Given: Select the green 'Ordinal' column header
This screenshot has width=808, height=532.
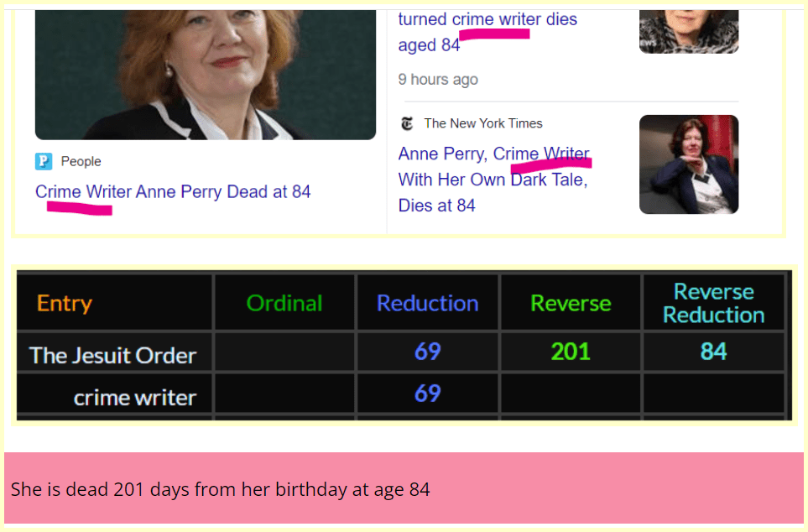Looking at the screenshot, I should pyautogui.click(x=284, y=303).
